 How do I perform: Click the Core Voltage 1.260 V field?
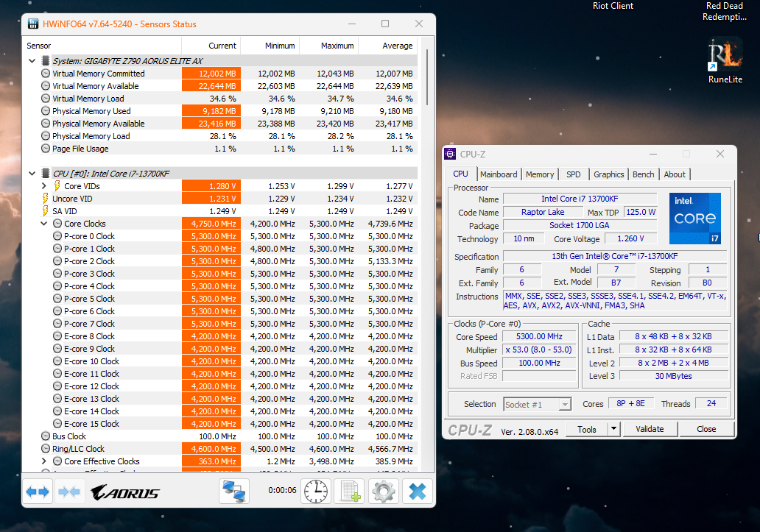click(x=630, y=238)
